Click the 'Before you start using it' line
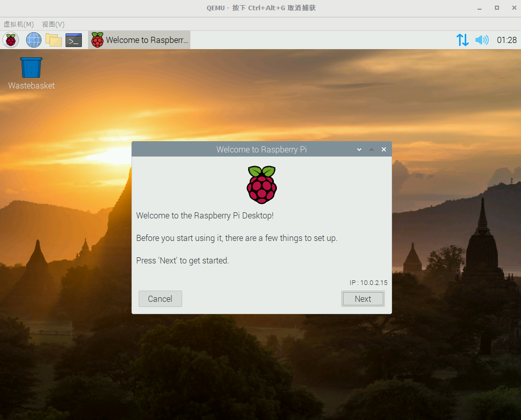521x420 pixels. 237,238
